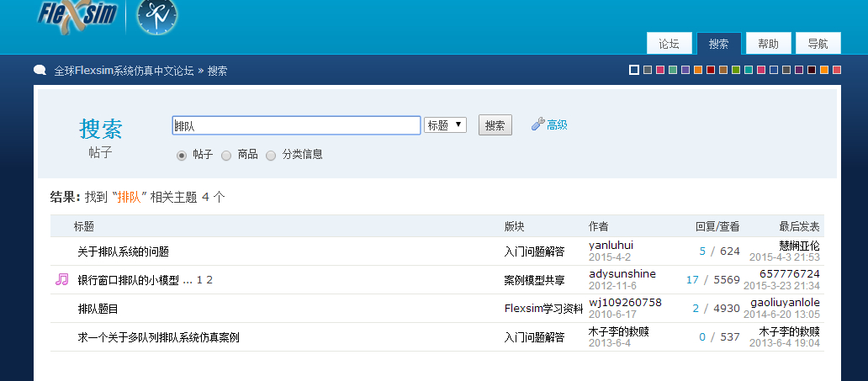
Task: Click the 标题 column header
Action: click(x=83, y=226)
